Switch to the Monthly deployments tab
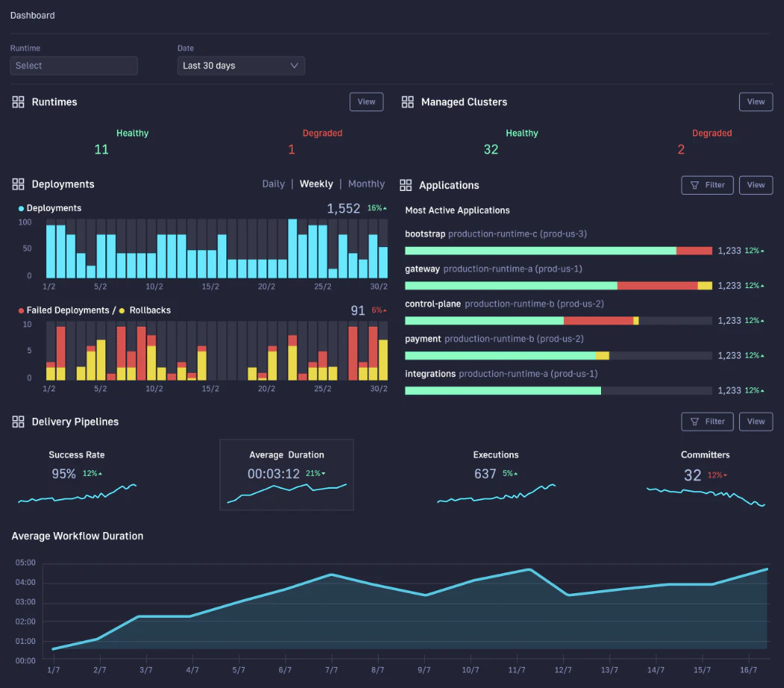 tap(366, 184)
